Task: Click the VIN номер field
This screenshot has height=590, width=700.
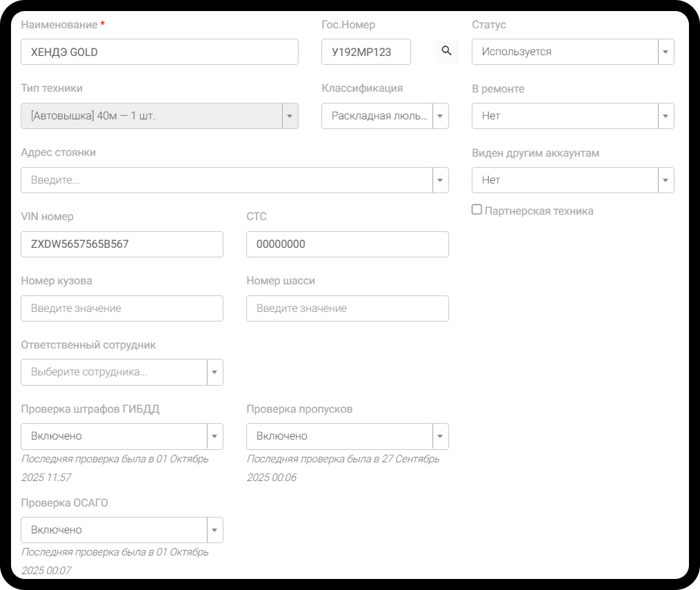Action: point(122,244)
